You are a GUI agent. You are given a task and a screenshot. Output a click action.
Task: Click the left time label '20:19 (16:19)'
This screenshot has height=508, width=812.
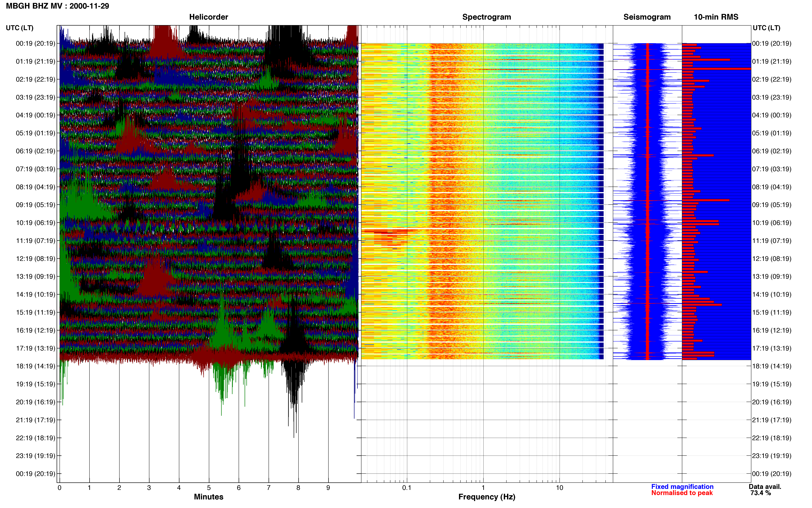[36, 402]
